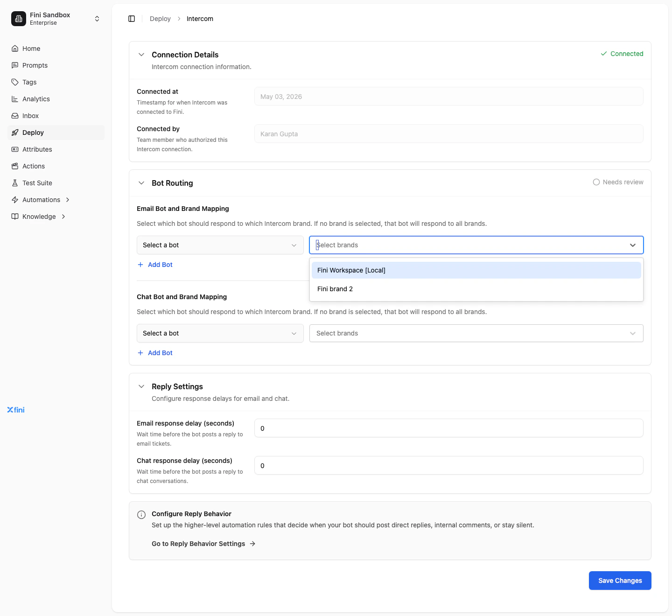672x616 pixels.
Task: Collapse the Connection Details section
Action: click(141, 55)
